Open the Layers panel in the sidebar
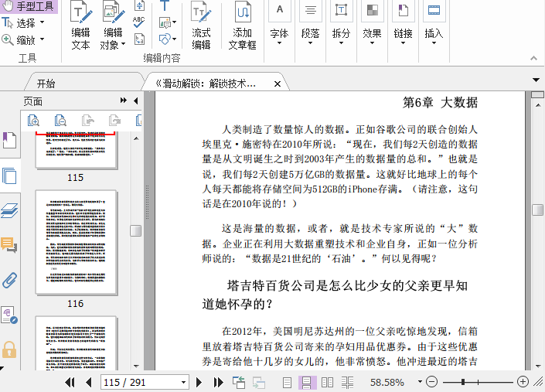Screen dimensions: 545x392 tap(9, 210)
